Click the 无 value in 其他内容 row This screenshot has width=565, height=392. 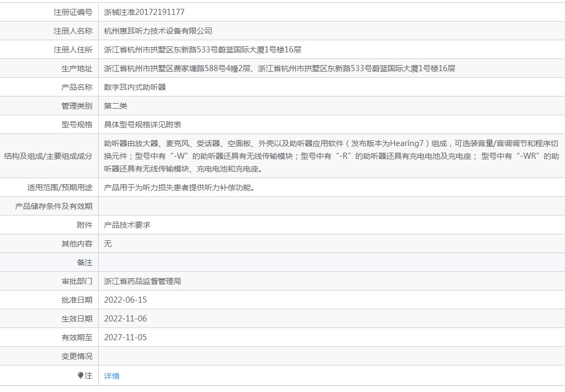click(108, 244)
